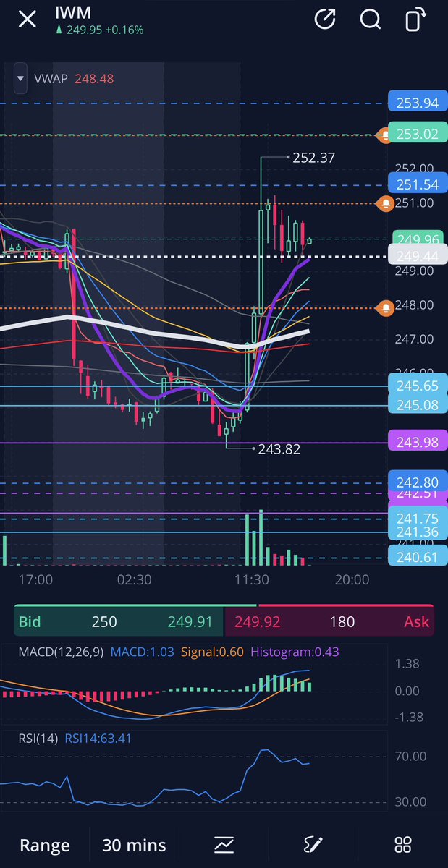Screen dimensions: 448x868
Task: Tap the Ask price 249.92
Action: [x=257, y=621]
